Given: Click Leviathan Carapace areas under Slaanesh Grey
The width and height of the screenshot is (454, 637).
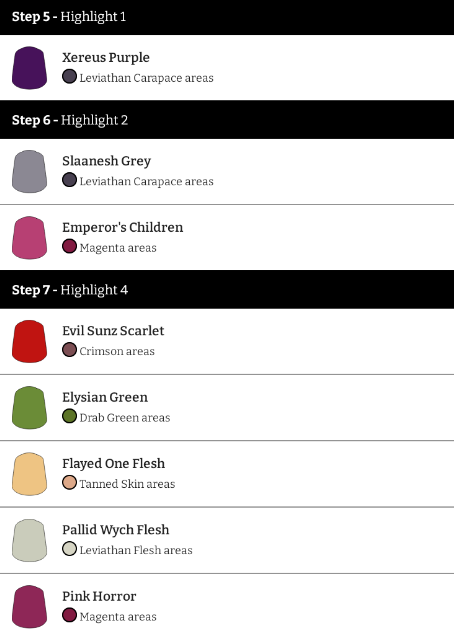Looking at the screenshot, I should pyautogui.click(x=146, y=181).
